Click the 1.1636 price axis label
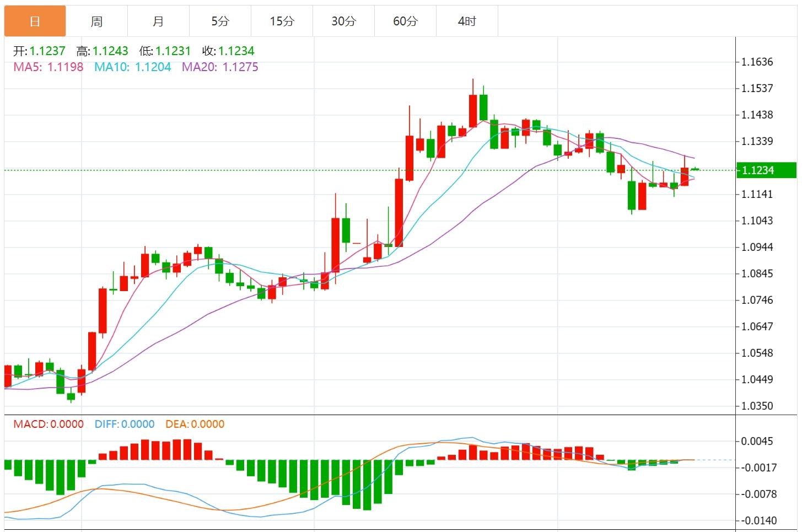The width and height of the screenshot is (802, 532). (x=757, y=62)
